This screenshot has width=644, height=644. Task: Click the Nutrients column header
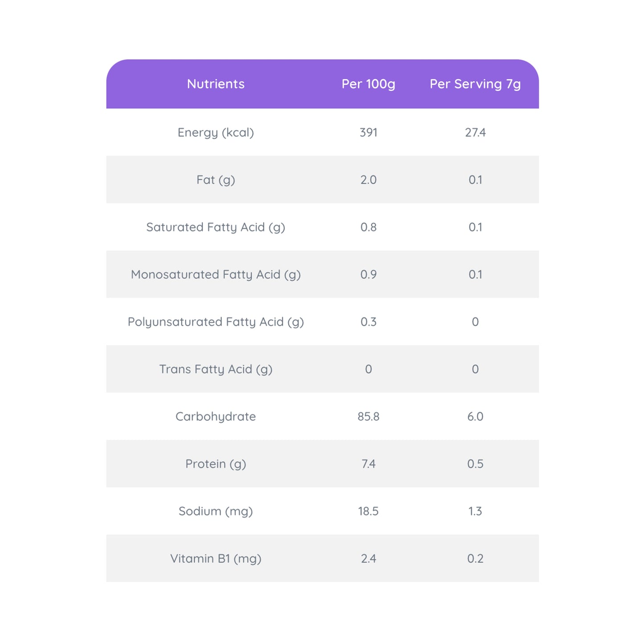216,84
